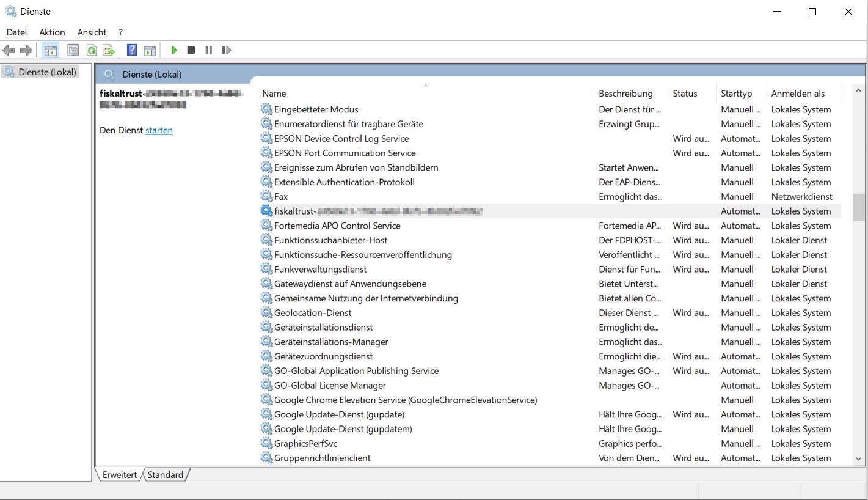Refresh the services list via toolbar icon

point(92,50)
